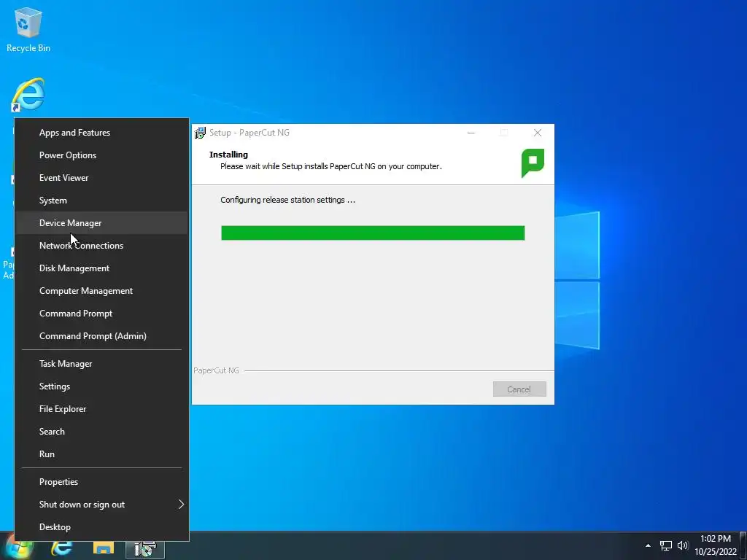Click the 'Installing' heading
Screen dimensions: 747x560
tap(228, 155)
